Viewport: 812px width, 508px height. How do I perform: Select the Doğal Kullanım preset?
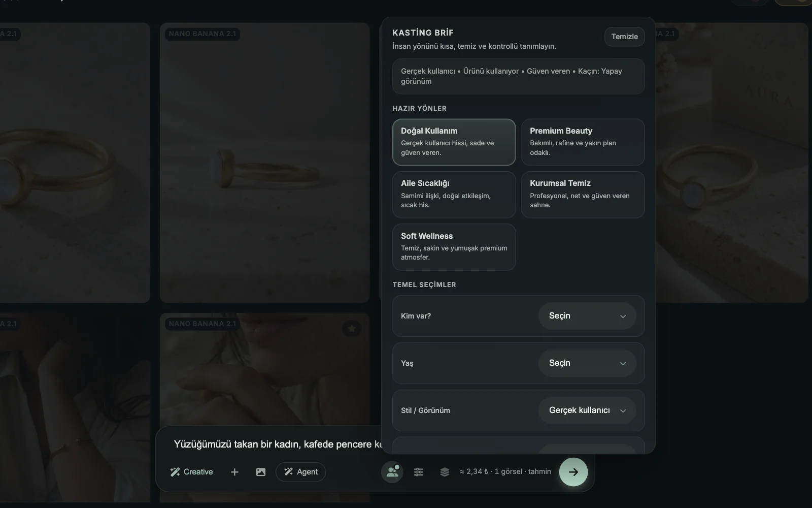pos(454,142)
